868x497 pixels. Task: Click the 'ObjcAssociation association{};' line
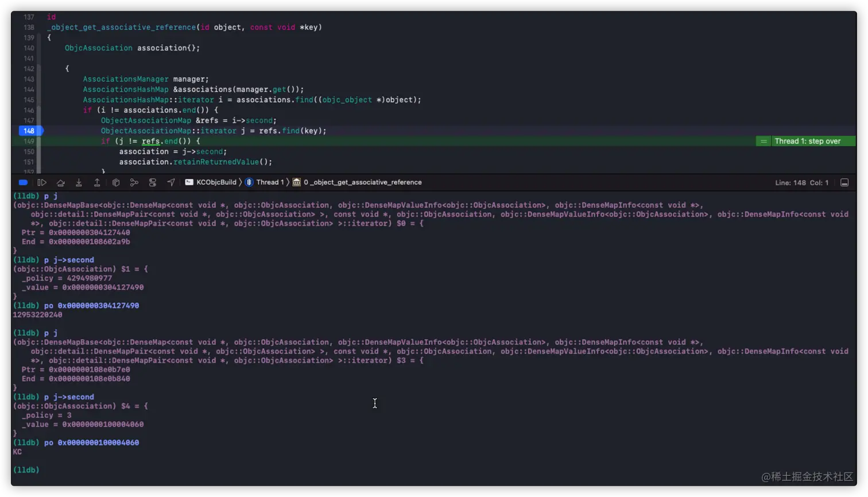pos(132,48)
